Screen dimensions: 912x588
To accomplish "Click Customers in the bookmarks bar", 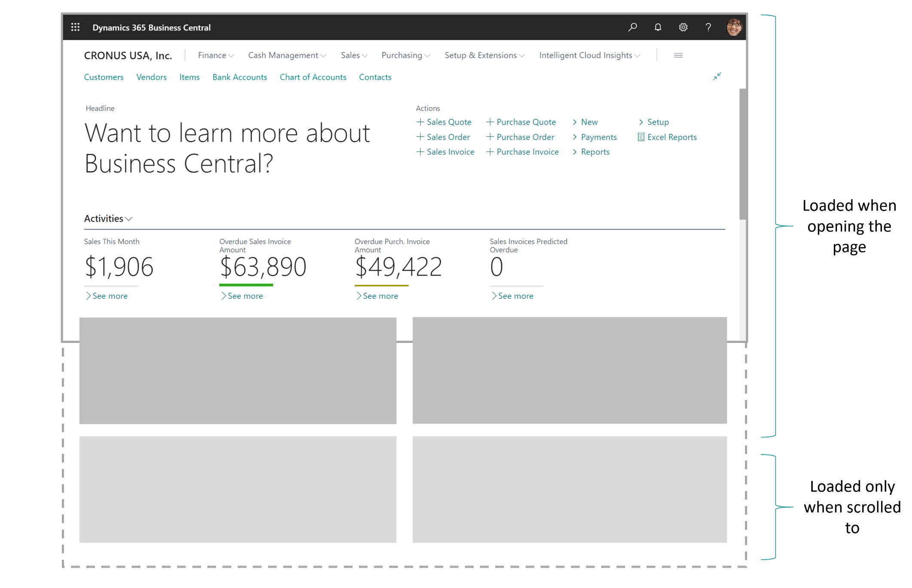I will 103,77.
